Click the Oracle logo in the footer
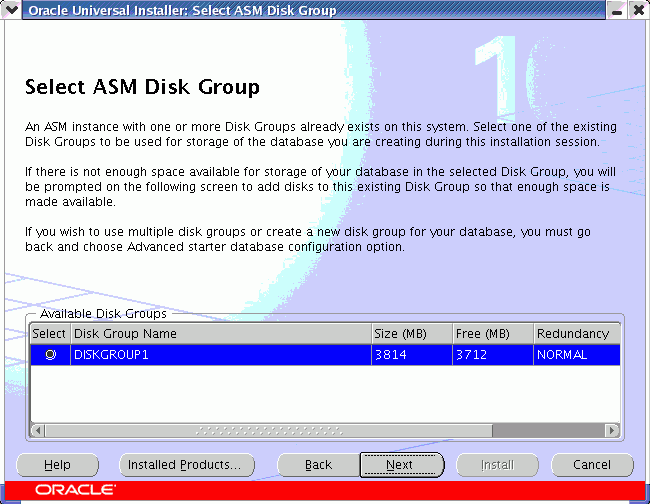This screenshot has width=650, height=504. click(75, 490)
